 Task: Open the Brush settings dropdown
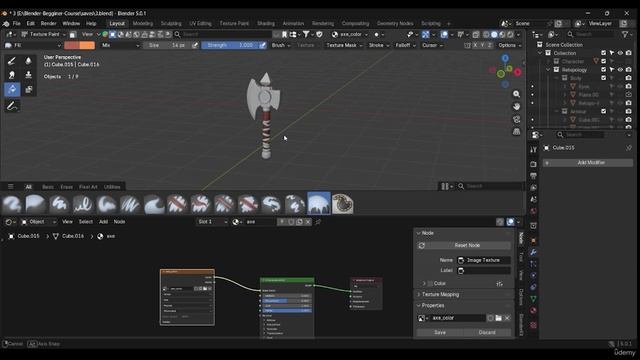click(281, 45)
